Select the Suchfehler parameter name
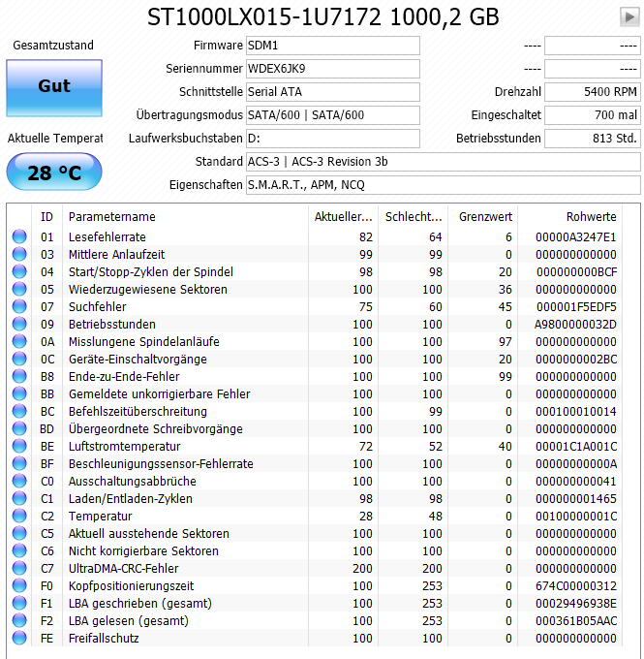This screenshot has width=644, height=659. [97, 307]
